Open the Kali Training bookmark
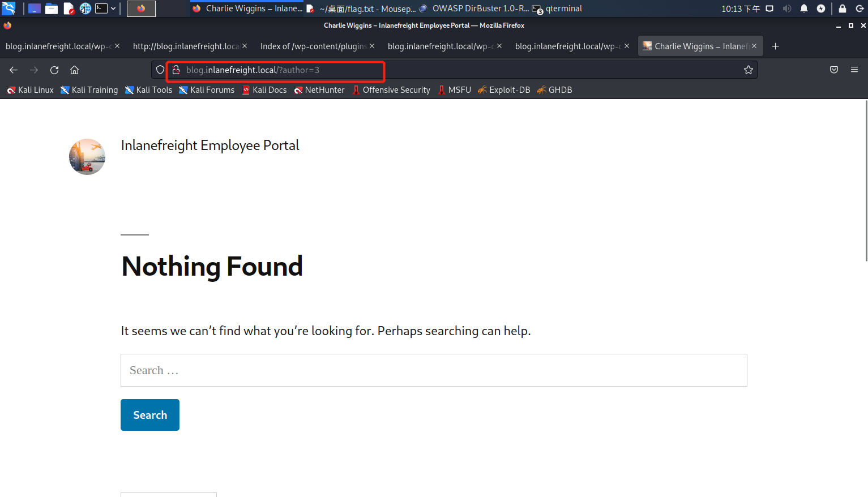The width and height of the screenshot is (868, 497). pos(89,90)
